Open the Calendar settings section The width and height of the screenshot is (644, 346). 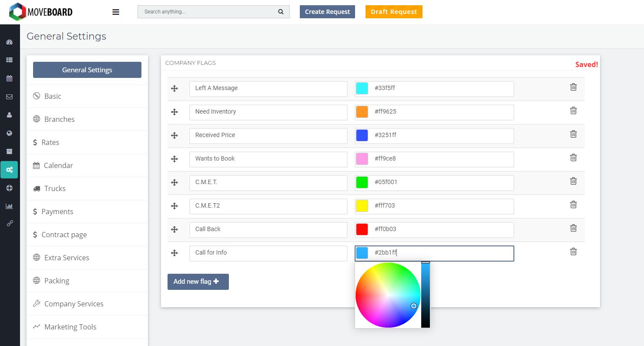tap(87, 165)
